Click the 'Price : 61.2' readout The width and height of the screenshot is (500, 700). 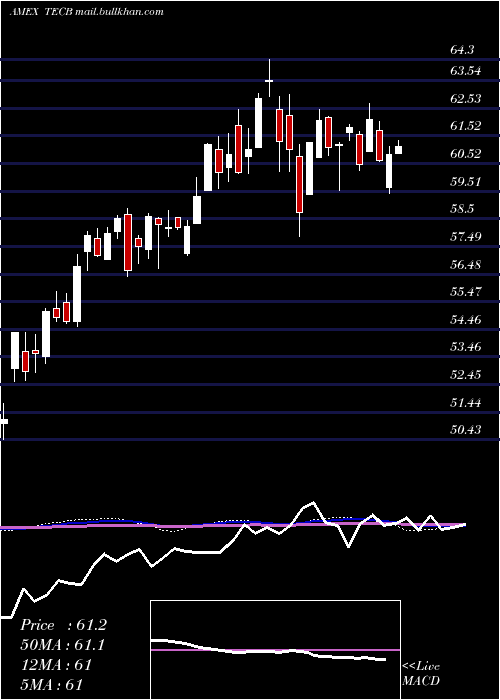point(63,625)
